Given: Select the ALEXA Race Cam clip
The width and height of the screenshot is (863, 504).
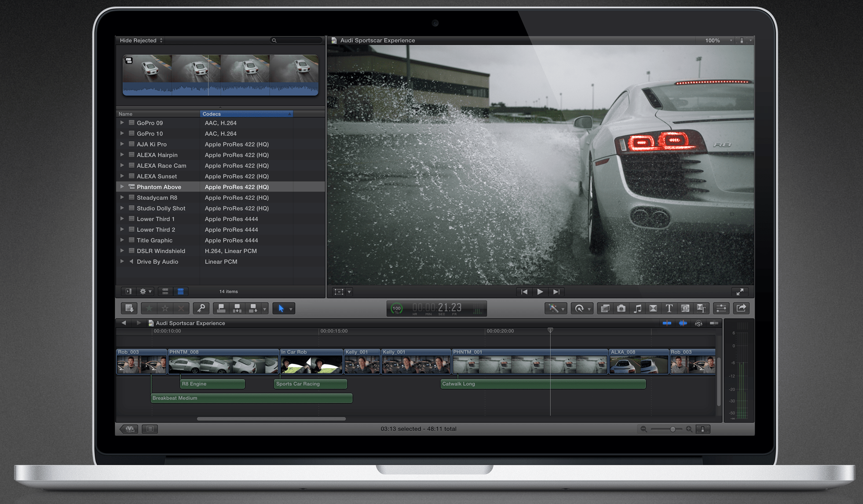Looking at the screenshot, I should point(220,165).
